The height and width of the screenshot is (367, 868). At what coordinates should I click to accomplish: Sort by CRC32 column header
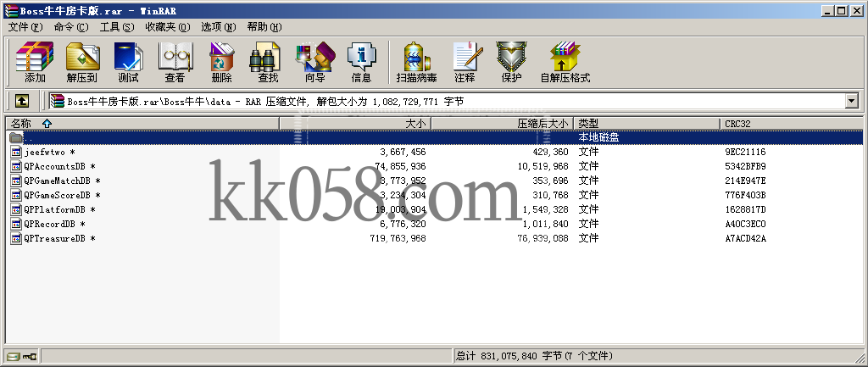coord(792,124)
